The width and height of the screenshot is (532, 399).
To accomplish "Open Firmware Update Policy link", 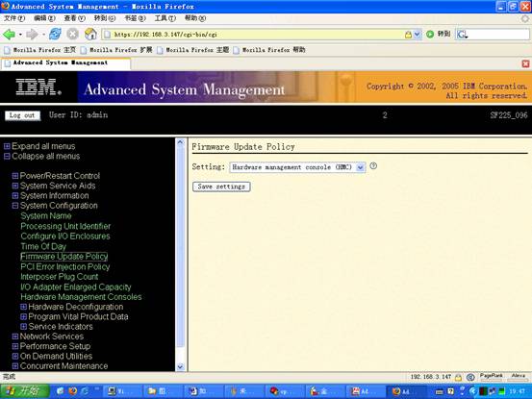I will (x=64, y=257).
